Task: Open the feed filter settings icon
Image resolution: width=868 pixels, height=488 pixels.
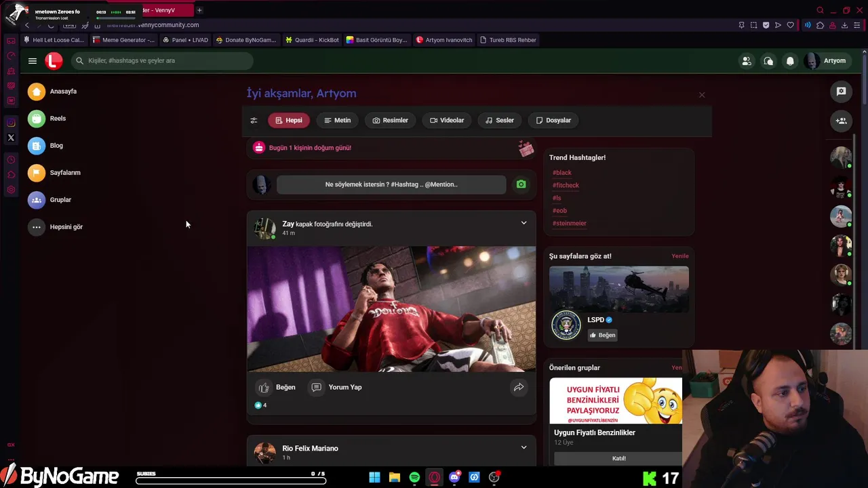Action: tap(254, 121)
